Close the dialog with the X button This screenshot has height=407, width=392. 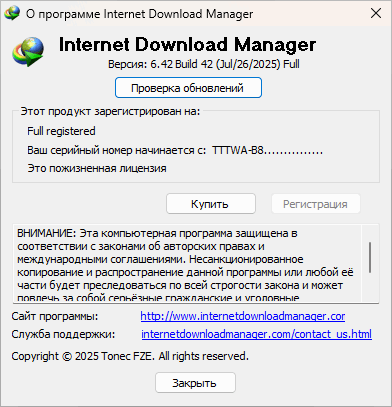pyautogui.click(x=376, y=13)
